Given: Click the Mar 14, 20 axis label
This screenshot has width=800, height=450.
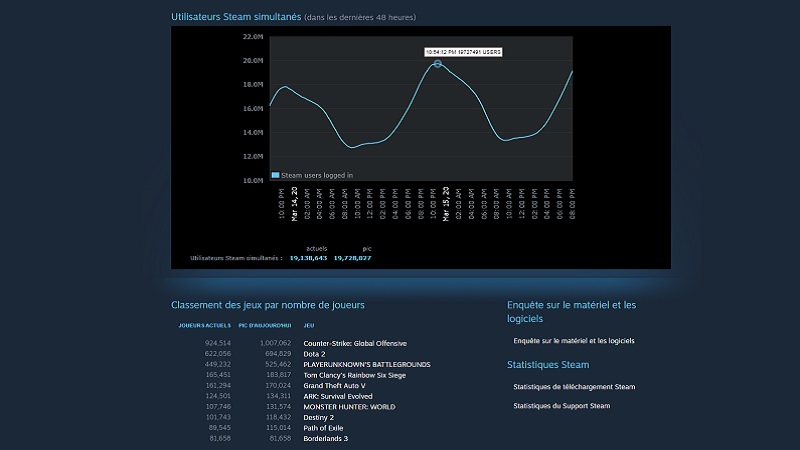Looking at the screenshot, I should (x=294, y=204).
